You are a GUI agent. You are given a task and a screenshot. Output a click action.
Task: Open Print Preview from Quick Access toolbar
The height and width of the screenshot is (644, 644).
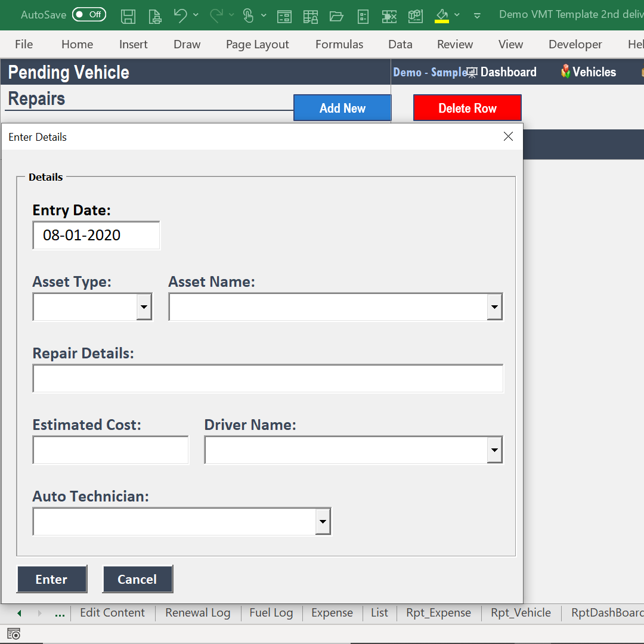154,16
